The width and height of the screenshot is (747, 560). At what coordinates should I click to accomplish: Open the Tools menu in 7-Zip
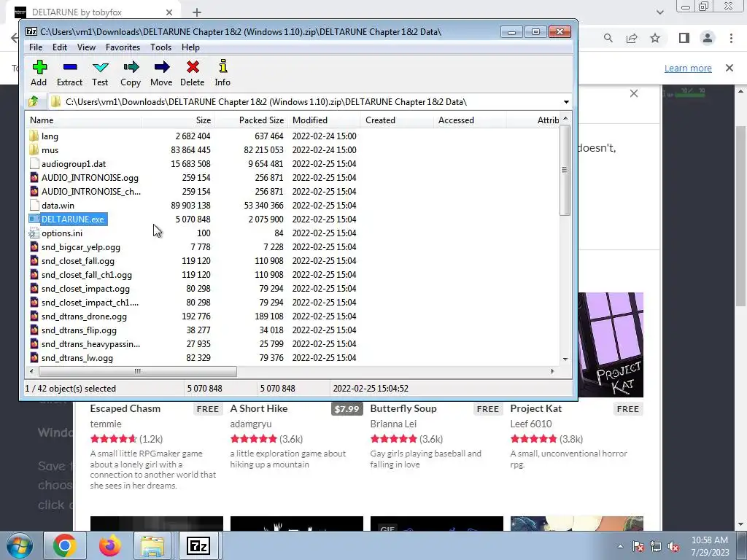click(x=160, y=47)
